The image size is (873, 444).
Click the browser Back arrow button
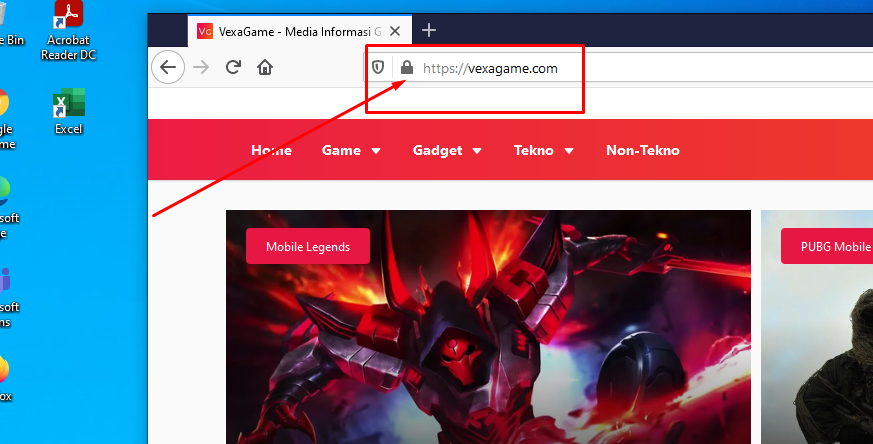click(167, 68)
